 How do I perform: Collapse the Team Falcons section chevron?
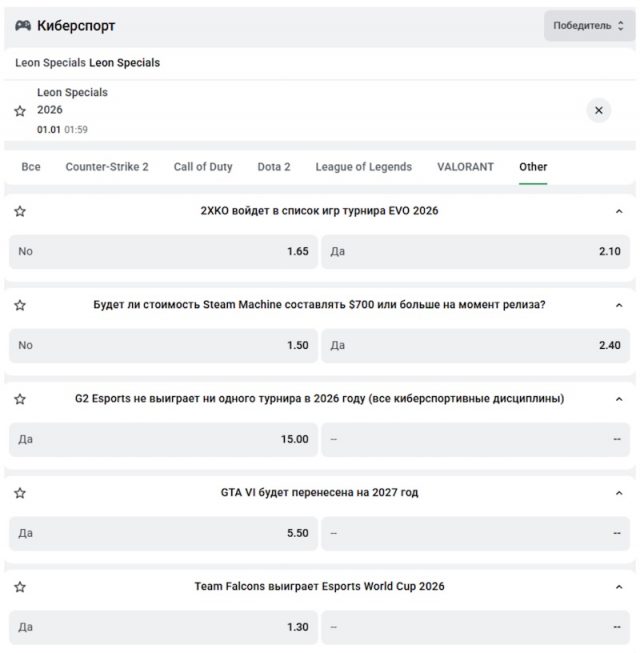[x=618, y=587]
